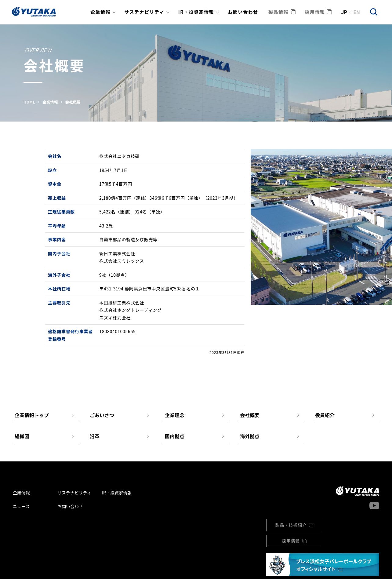
Task: Click the aerial factory photo
Action: pyautogui.click(x=321, y=227)
